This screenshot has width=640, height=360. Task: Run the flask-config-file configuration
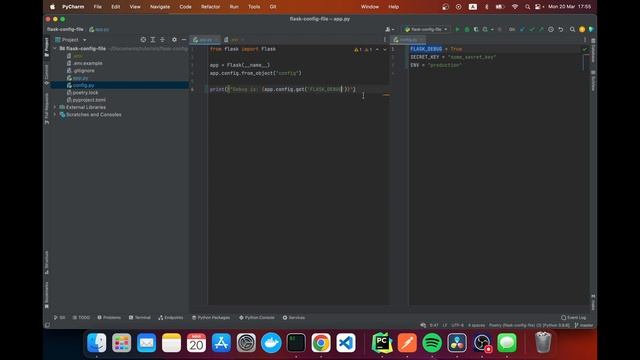tap(457, 29)
